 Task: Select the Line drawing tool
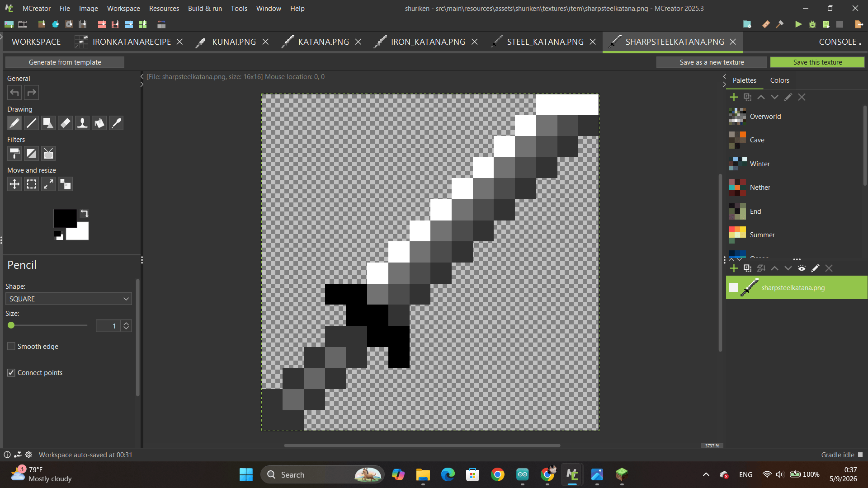[31, 123]
